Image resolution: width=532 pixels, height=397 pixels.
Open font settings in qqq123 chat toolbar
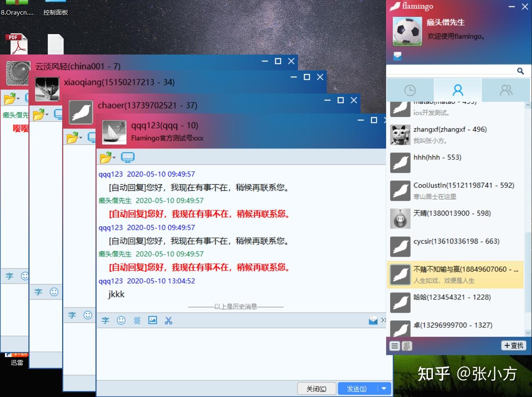pos(106,321)
